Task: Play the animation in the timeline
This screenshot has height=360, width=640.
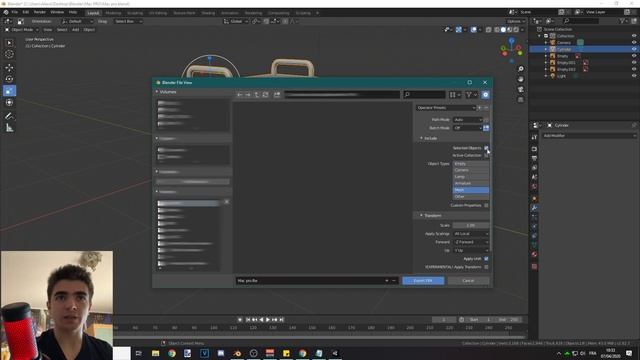Action: (x=268, y=320)
